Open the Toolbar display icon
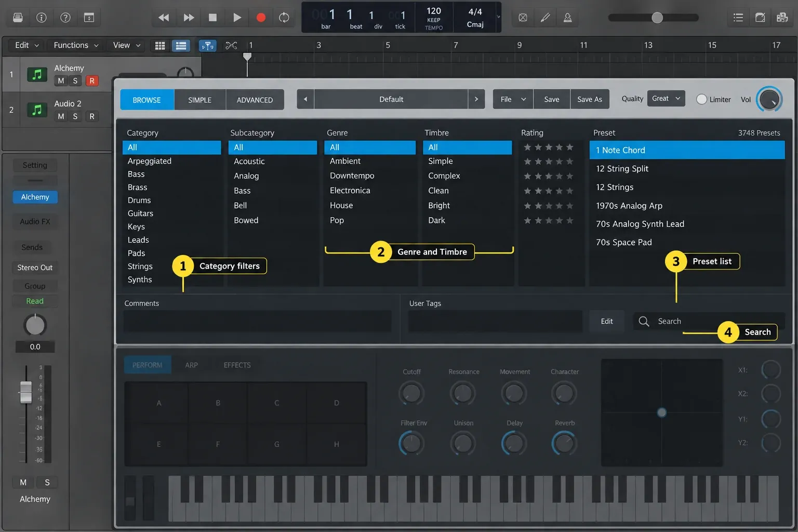 click(x=89, y=18)
